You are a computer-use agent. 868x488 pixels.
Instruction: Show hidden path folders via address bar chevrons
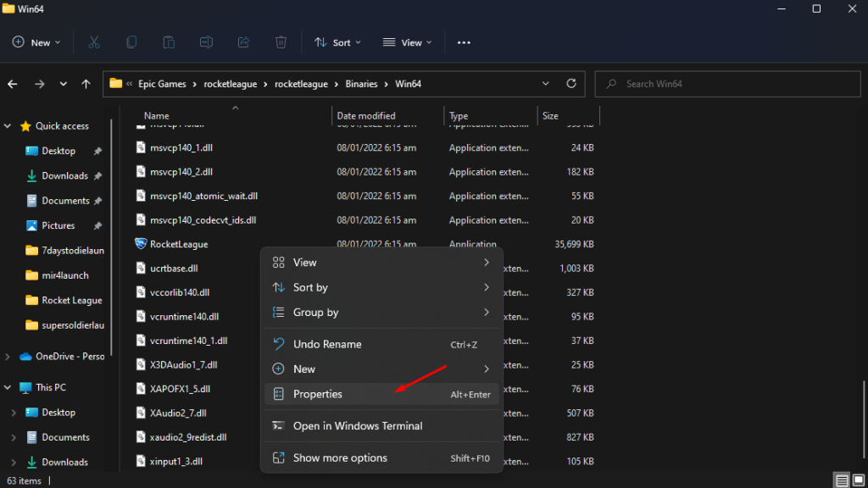130,84
